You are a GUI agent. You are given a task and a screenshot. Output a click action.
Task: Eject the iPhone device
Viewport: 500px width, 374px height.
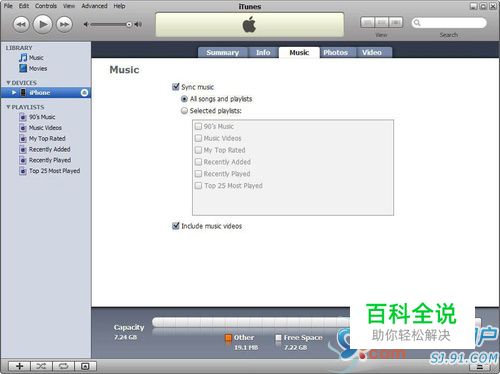point(84,93)
